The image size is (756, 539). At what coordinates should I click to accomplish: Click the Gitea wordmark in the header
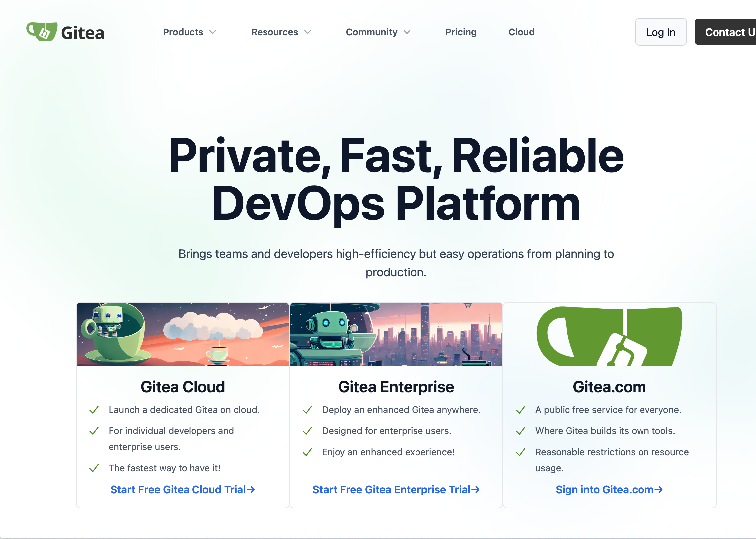(x=83, y=33)
